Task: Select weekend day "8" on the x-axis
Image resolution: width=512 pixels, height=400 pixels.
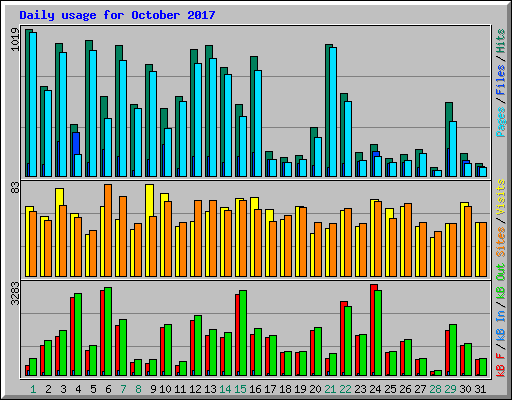Action: [138, 389]
